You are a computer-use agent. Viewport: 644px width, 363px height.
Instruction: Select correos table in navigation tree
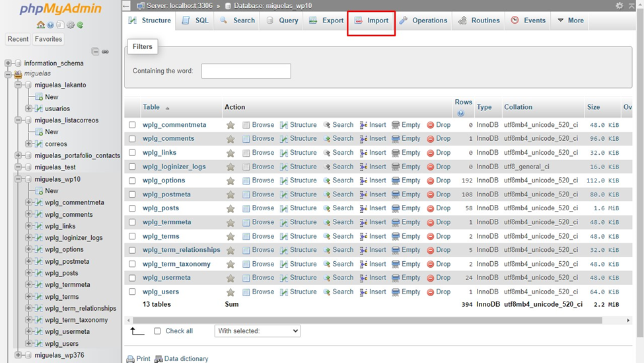tap(56, 144)
